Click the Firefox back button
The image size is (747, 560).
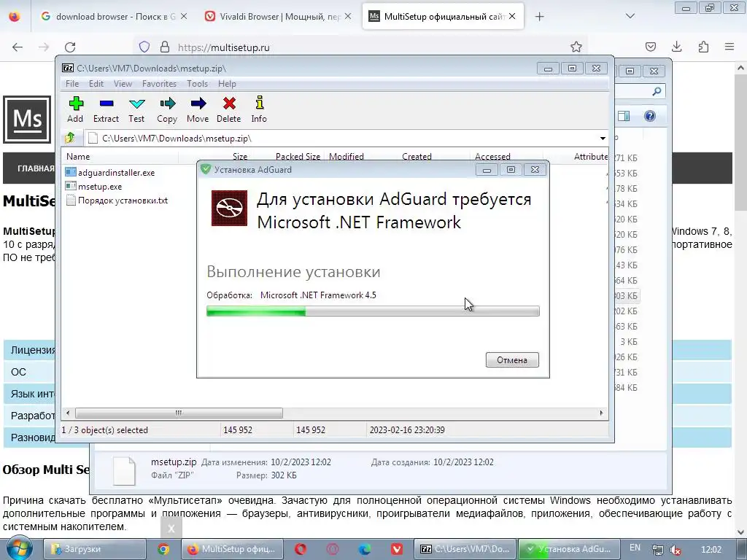[18, 47]
